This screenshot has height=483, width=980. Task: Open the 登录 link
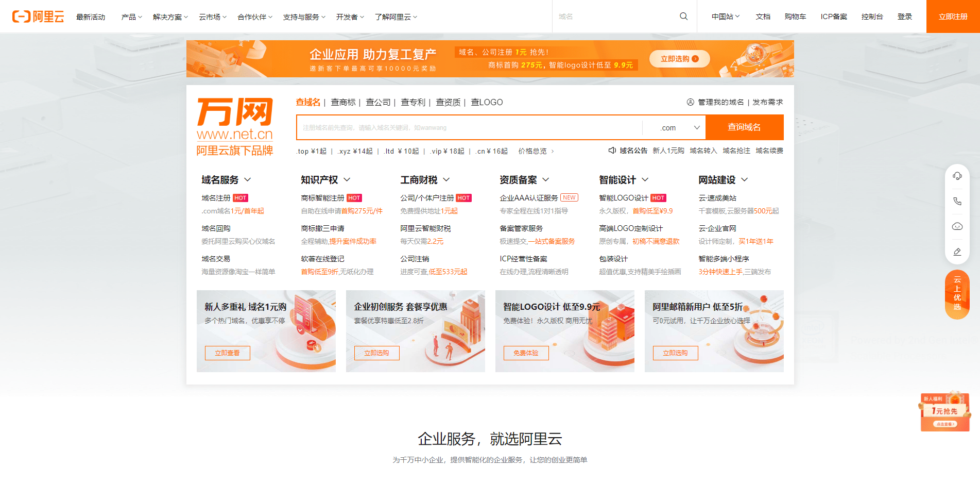click(x=905, y=16)
